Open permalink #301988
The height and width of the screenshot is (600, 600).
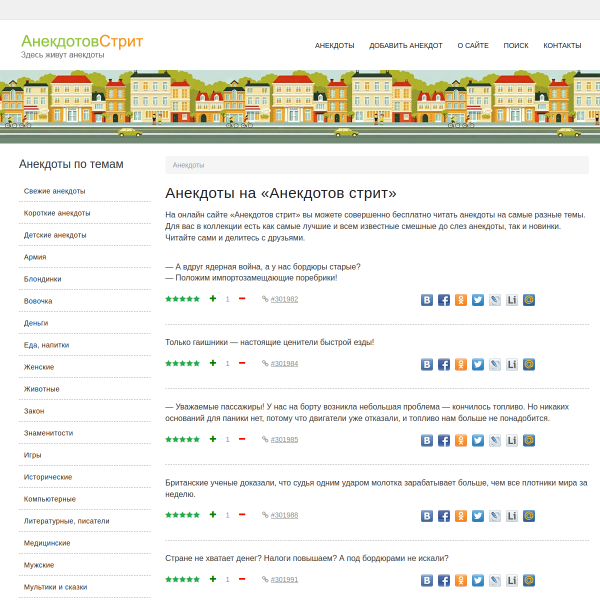coord(284,515)
